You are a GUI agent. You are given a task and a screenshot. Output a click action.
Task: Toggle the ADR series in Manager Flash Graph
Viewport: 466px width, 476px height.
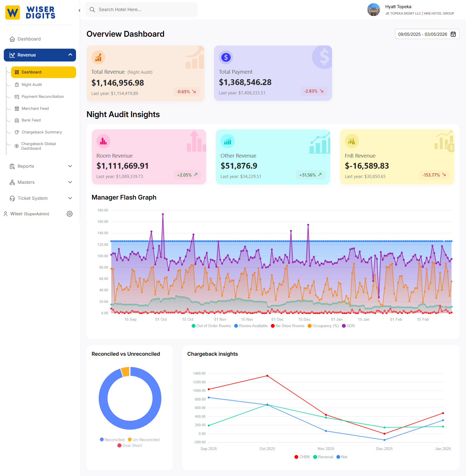click(349, 326)
